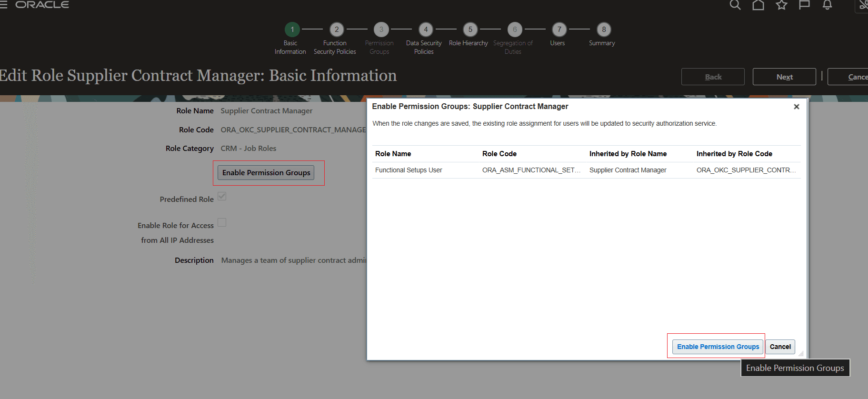Image resolution: width=868 pixels, height=399 pixels.
Task: Select the ORA_OKC_SUPPLIER_CONTR… cell
Action: click(x=746, y=170)
